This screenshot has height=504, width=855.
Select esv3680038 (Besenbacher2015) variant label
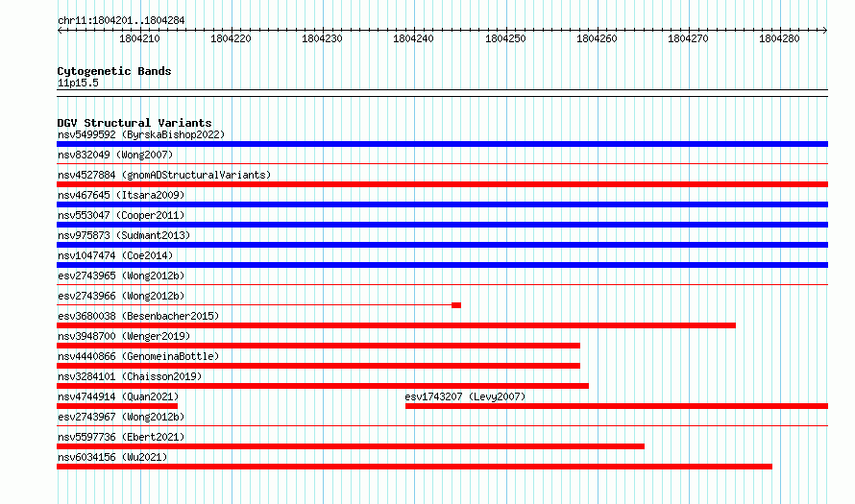[x=138, y=316]
